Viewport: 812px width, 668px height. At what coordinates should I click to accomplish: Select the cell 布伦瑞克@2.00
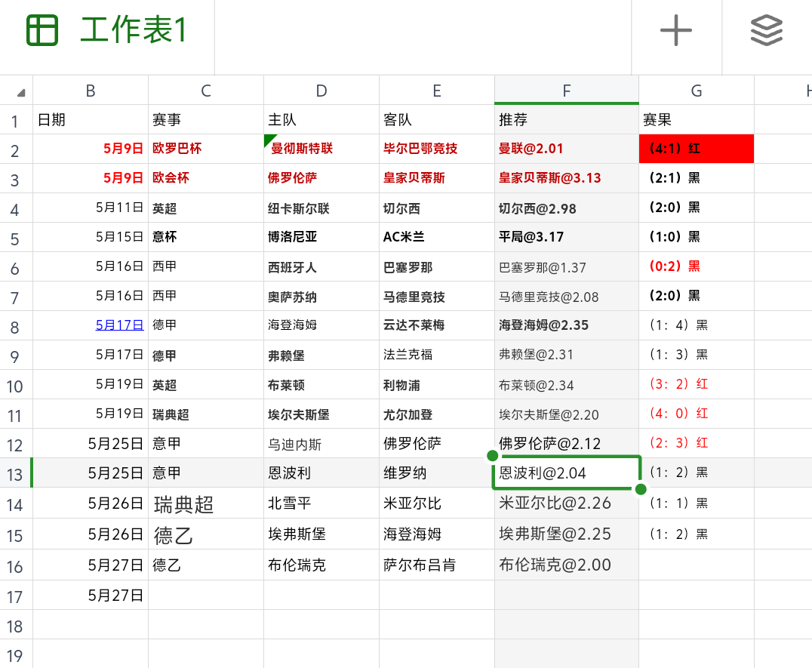pos(567,564)
